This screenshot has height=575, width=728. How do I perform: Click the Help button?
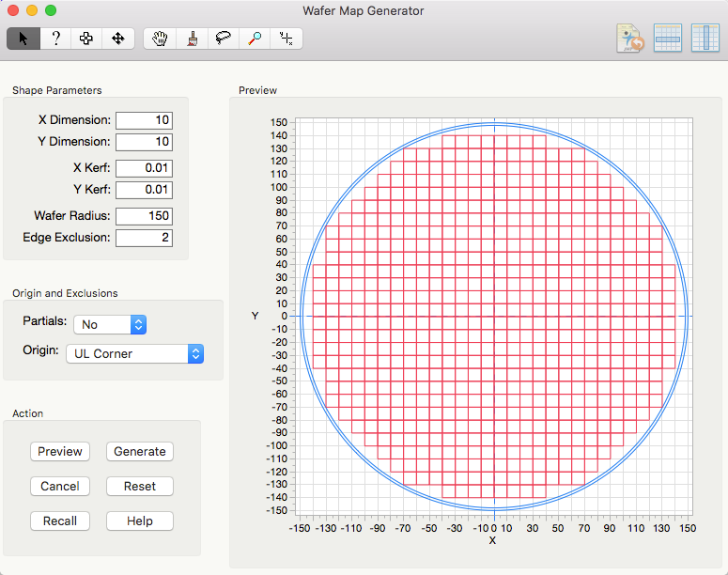click(x=140, y=521)
